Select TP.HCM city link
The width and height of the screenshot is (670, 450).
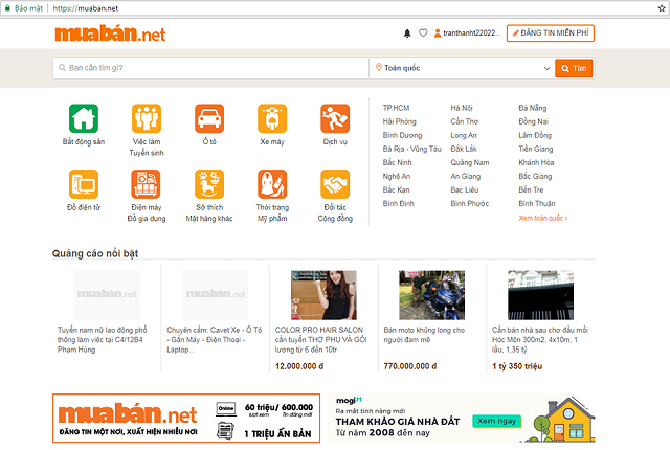tap(396, 108)
